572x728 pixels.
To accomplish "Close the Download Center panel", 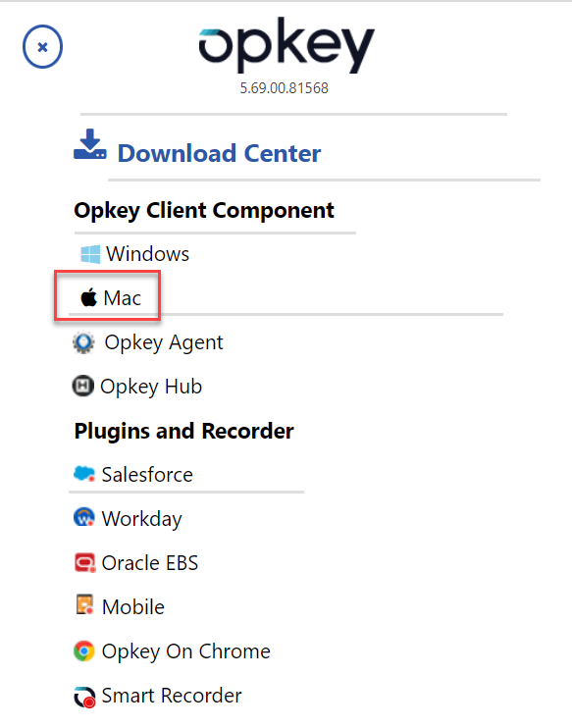I will tap(42, 46).
